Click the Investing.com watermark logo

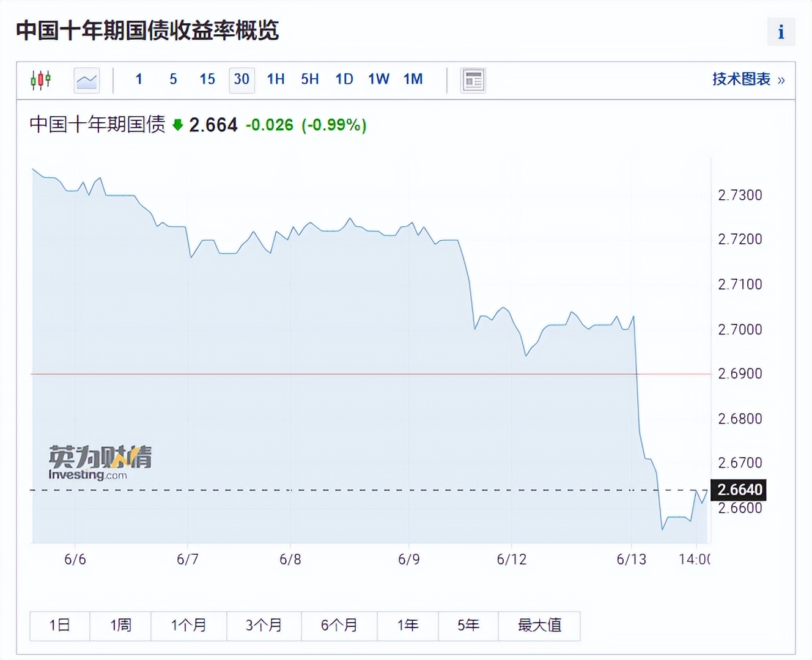pos(100,463)
